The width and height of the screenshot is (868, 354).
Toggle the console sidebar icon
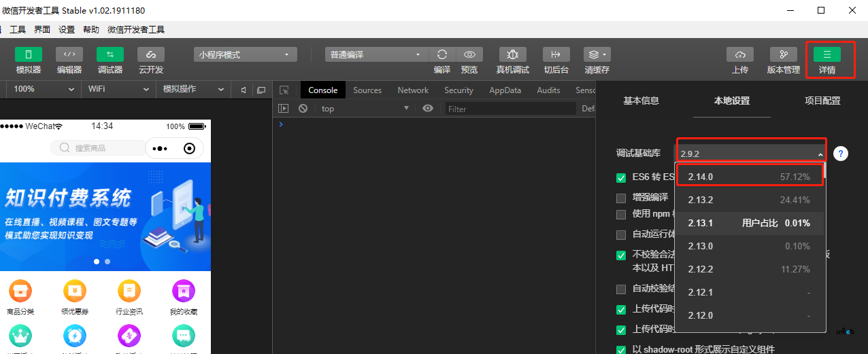pyautogui.click(x=284, y=109)
